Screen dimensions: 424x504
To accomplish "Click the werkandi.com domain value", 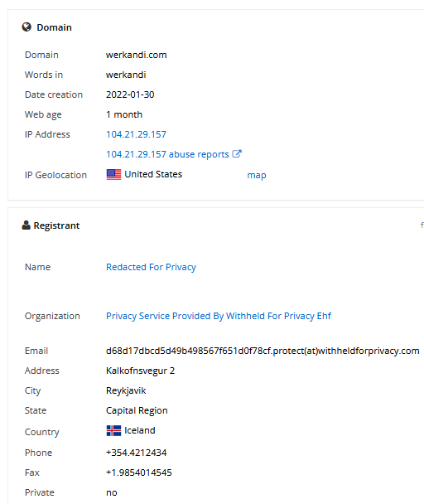I will 136,55.
